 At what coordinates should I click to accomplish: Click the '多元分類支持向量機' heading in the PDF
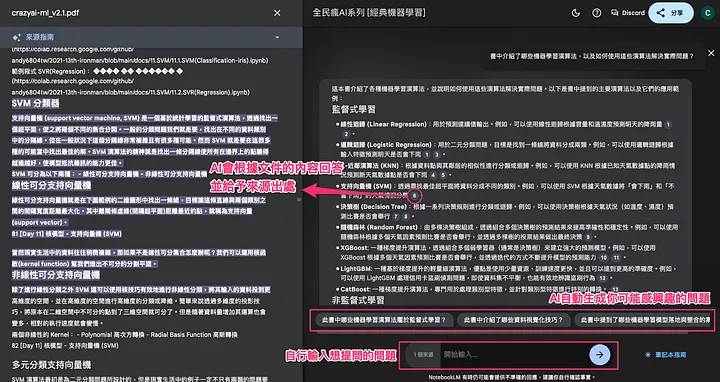click(x=51, y=365)
